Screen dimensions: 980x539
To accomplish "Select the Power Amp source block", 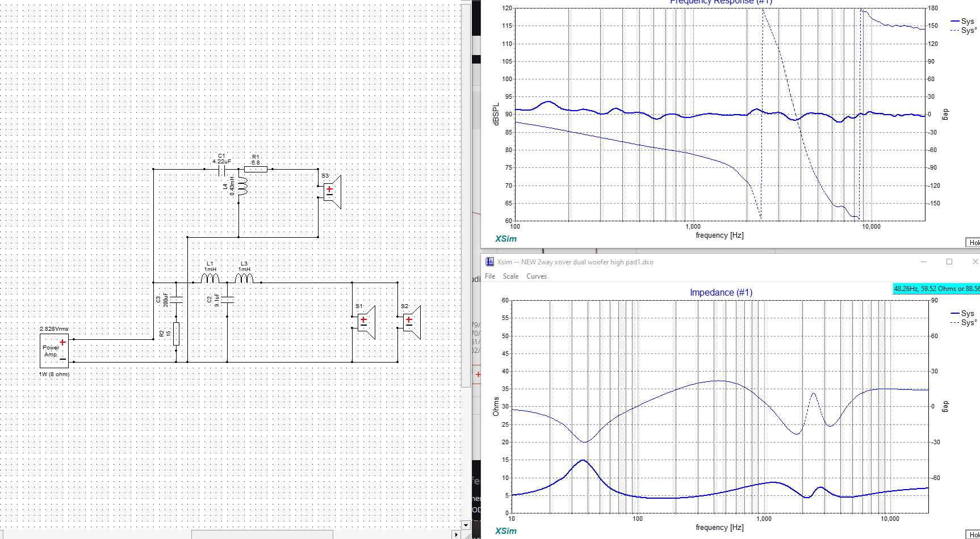I will tap(54, 351).
